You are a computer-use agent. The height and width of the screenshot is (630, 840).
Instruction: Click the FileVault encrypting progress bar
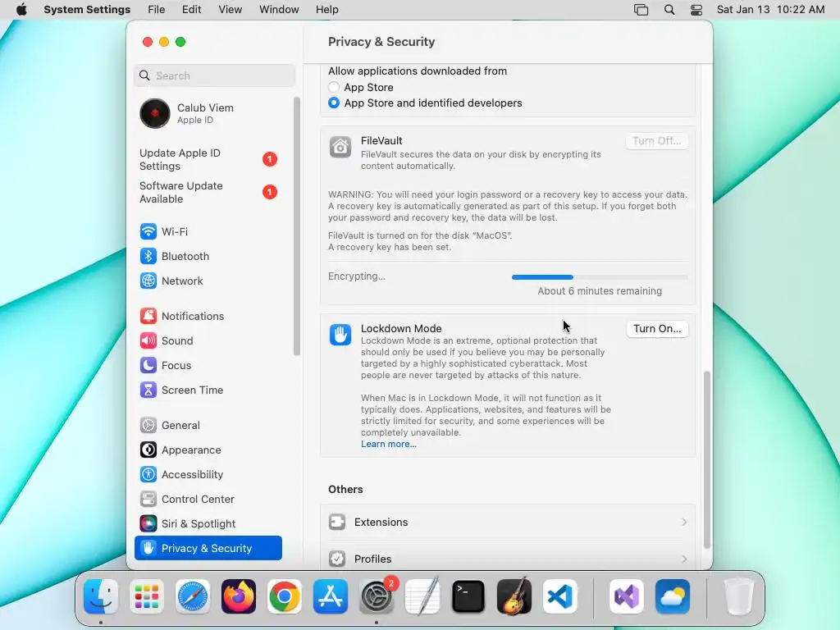(x=600, y=277)
